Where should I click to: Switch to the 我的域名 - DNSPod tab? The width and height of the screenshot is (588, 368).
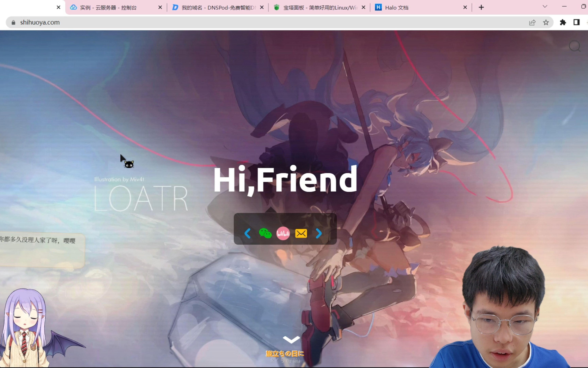218,7
